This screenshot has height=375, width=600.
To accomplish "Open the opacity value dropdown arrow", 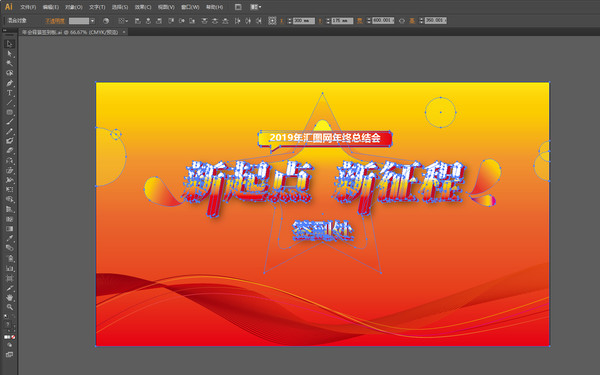I will tap(92, 21).
